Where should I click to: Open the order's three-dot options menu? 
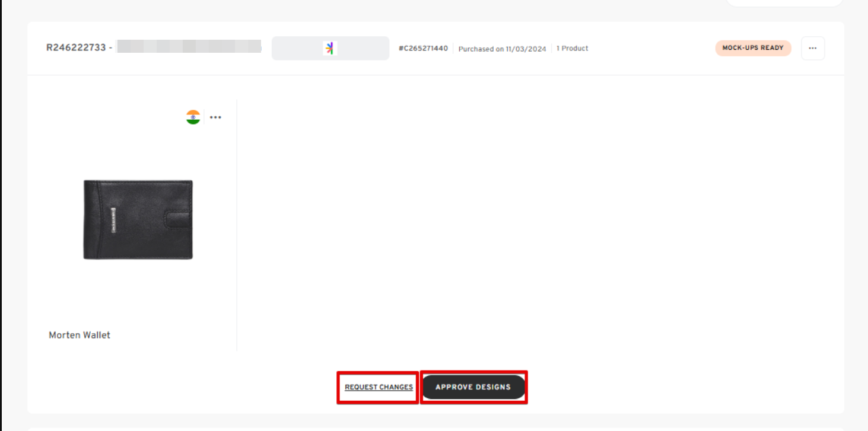(x=813, y=49)
